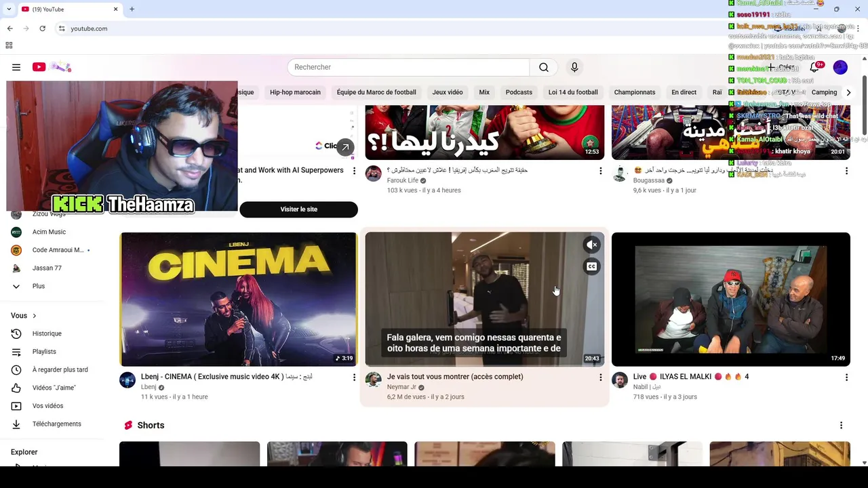
Task: Select Équipe du Maroc de football chip
Action: [376, 92]
